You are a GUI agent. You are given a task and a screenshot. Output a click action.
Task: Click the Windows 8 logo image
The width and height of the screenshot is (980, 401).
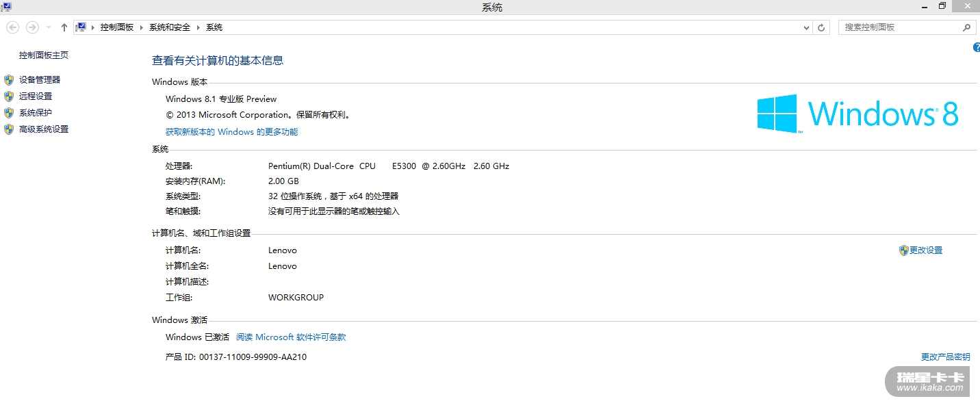coord(858,114)
